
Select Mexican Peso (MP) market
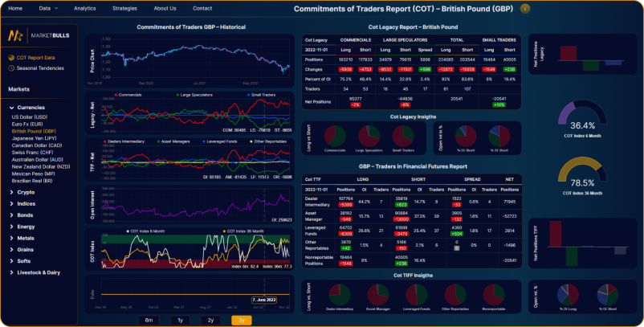click(x=33, y=174)
